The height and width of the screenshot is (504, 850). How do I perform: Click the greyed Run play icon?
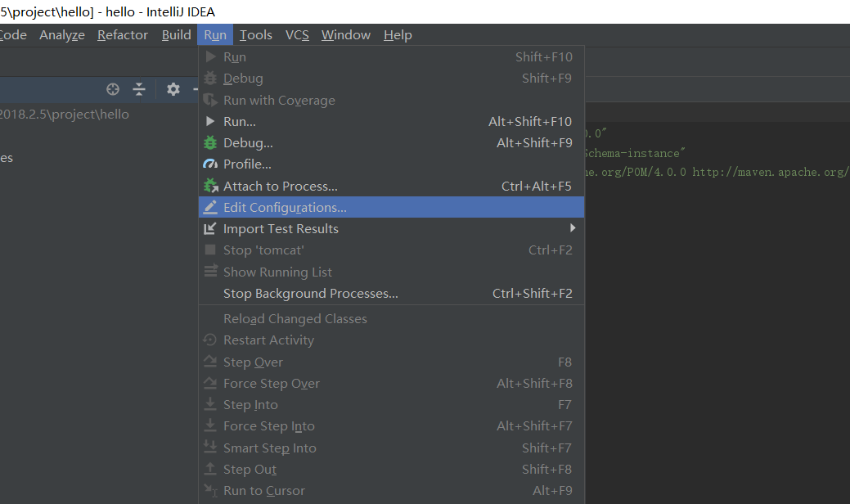pos(210,56)
